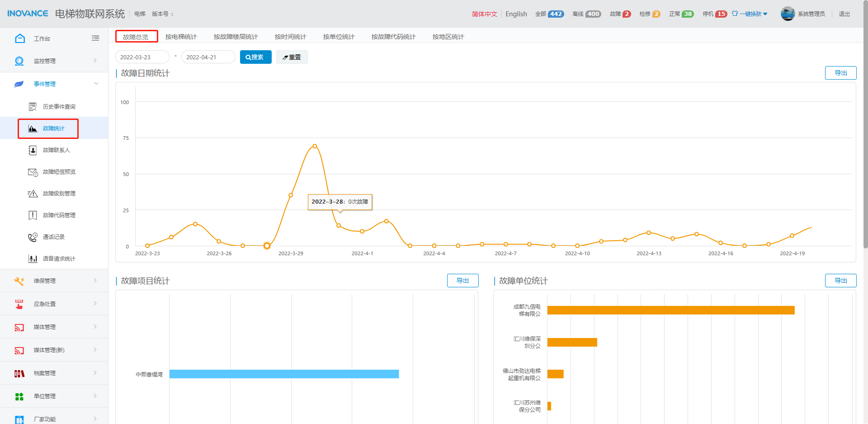868x424 pixels.
Task: Export the 故障单位统计 chart with 导出
Action: pos(840,281)
